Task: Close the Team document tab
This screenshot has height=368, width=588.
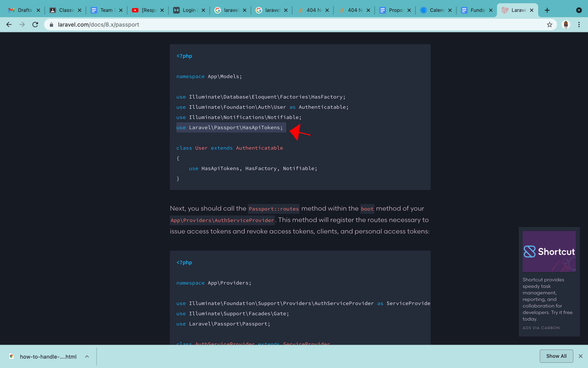Action: coord(121,10)
